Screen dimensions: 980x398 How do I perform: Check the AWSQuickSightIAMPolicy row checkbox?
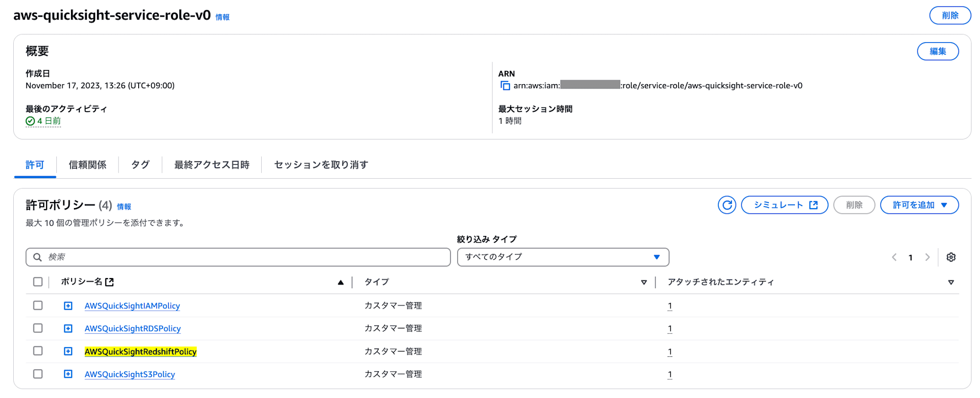pos(38,305)
